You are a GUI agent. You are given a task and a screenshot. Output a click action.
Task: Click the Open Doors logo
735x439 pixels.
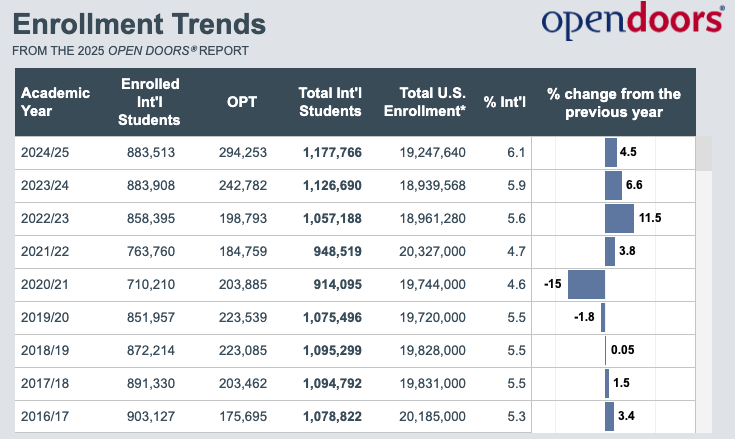pyautogui.click(x=632, y=23)
